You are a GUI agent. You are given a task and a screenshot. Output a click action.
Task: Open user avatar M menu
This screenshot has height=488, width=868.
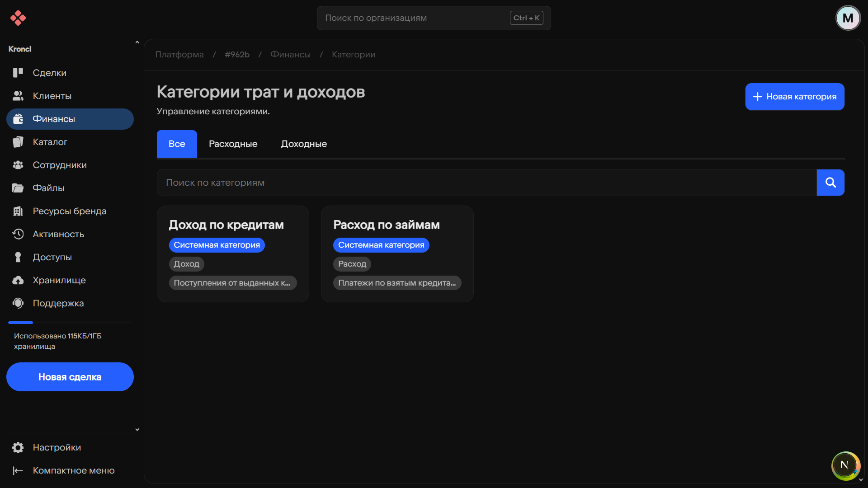(x=848, y=18)
